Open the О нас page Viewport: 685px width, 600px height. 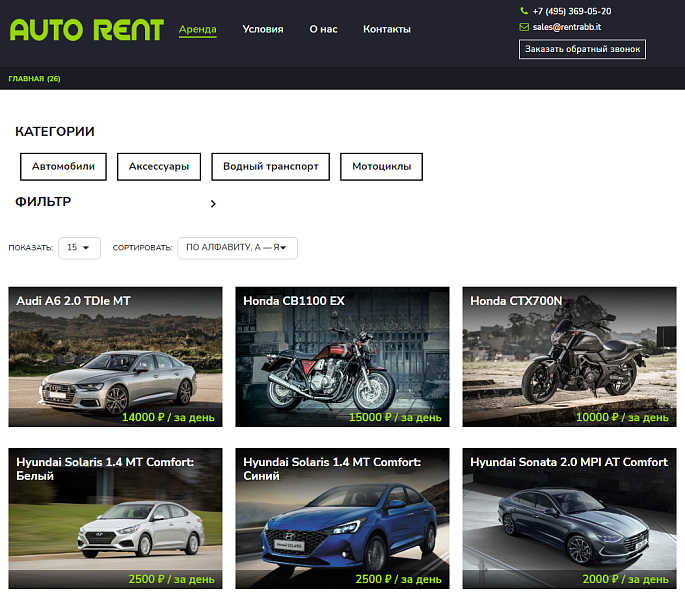[323, 29]
